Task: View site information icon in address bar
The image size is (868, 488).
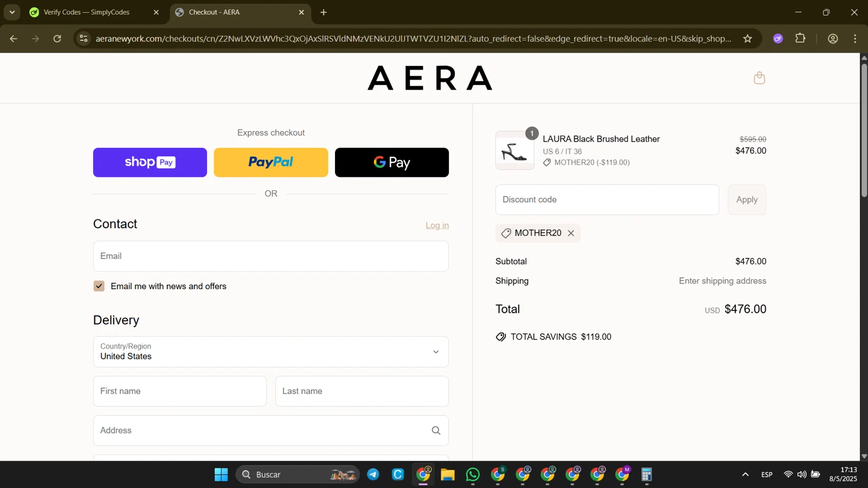Action: [84, 39]
